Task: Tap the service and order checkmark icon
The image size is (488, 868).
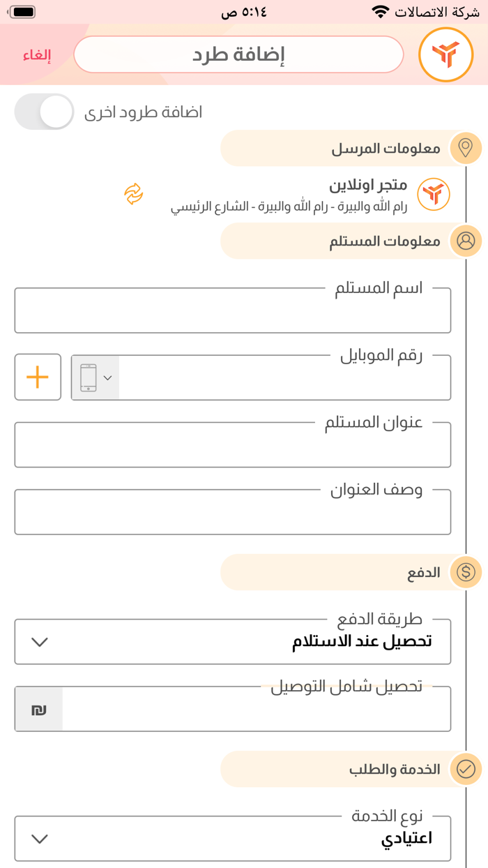Action: coord(466,769)
